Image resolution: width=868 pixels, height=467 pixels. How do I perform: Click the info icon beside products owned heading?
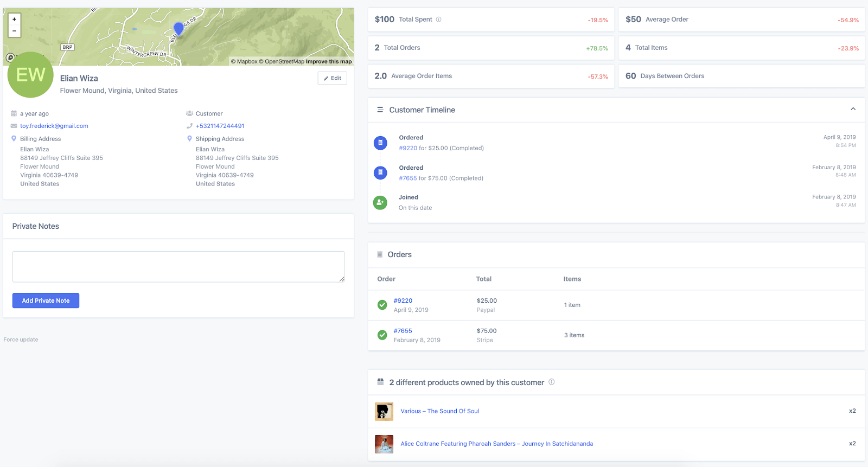[x=552, y=382]
